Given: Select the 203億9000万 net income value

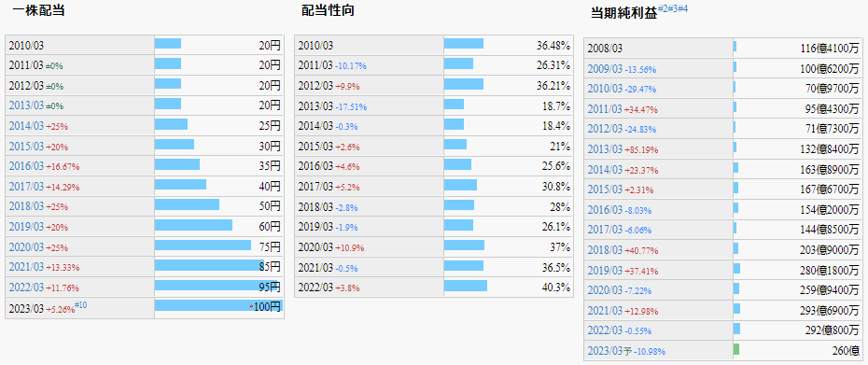Looking at the screenshot, I should pyautogui.click(x=830, y=250).
